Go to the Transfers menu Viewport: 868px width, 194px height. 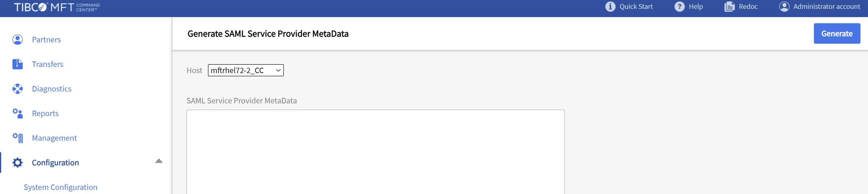click(x=47, y=64)
